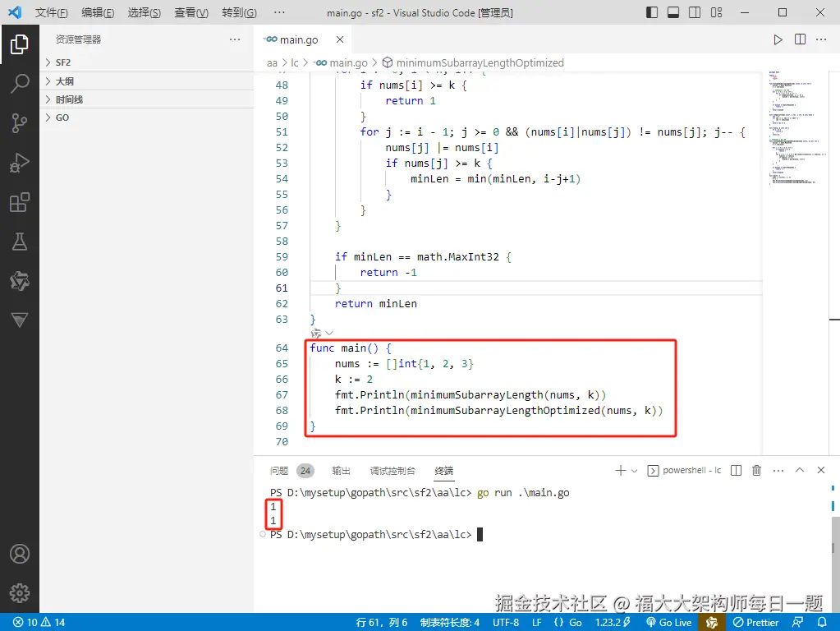Screen dimensions: 840x631
Task: Change indentation 制表符长度: 4
Action: point(449,623)
